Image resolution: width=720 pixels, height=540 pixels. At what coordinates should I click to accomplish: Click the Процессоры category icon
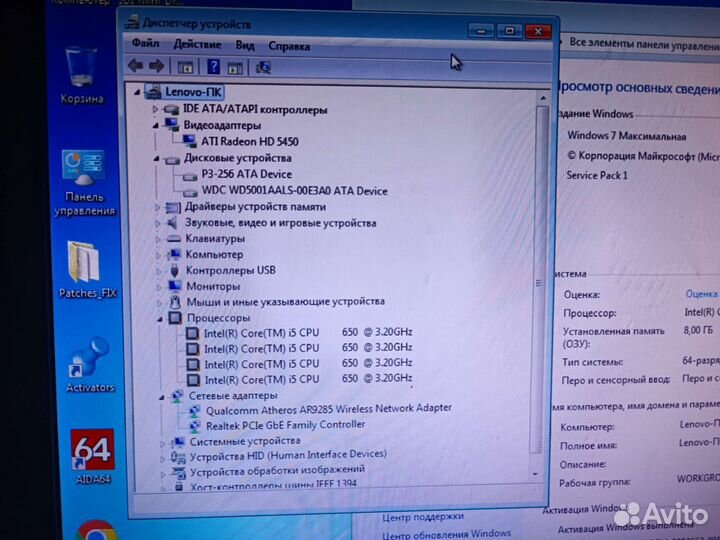coord(175,317)
